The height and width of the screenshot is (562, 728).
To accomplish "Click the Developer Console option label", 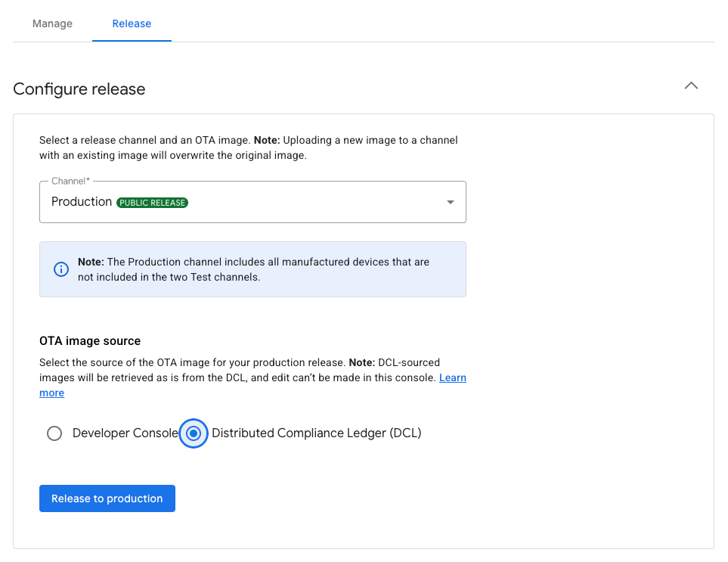I will (x=125, y=433).
